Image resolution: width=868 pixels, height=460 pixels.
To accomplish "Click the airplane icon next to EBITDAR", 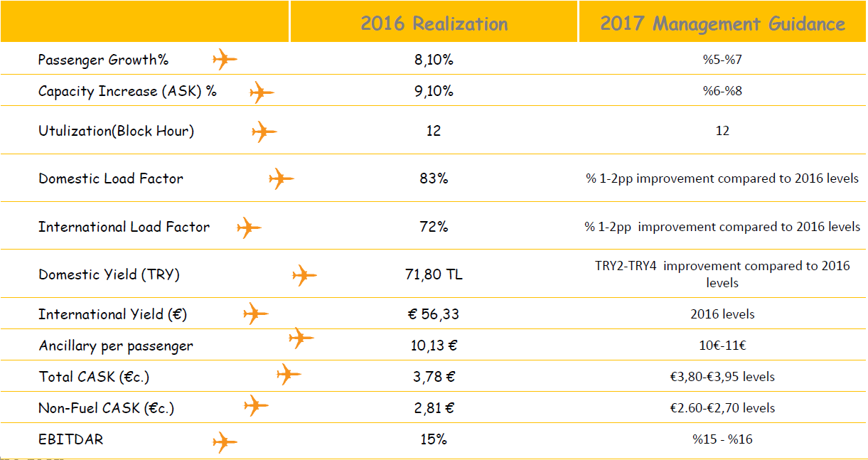I will click(225, 442).
